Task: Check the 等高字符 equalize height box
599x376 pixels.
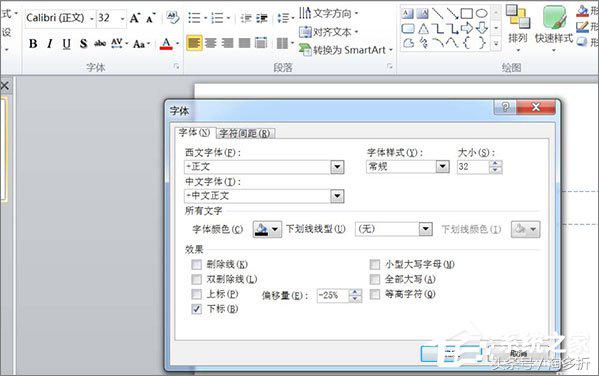Action: tap(375, 294)
